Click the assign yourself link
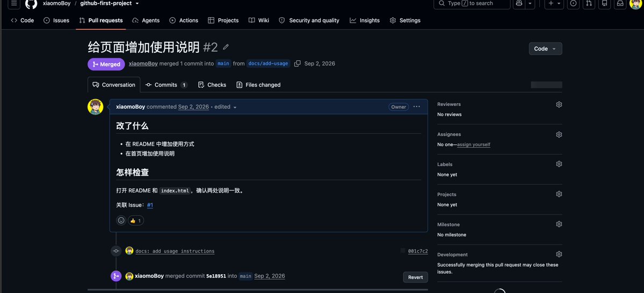Screen dimensions: 644x293 [x=474, y=145]
